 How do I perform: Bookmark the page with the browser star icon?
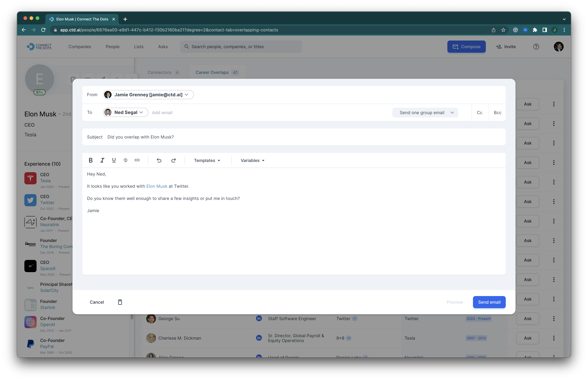click(503, 30)
